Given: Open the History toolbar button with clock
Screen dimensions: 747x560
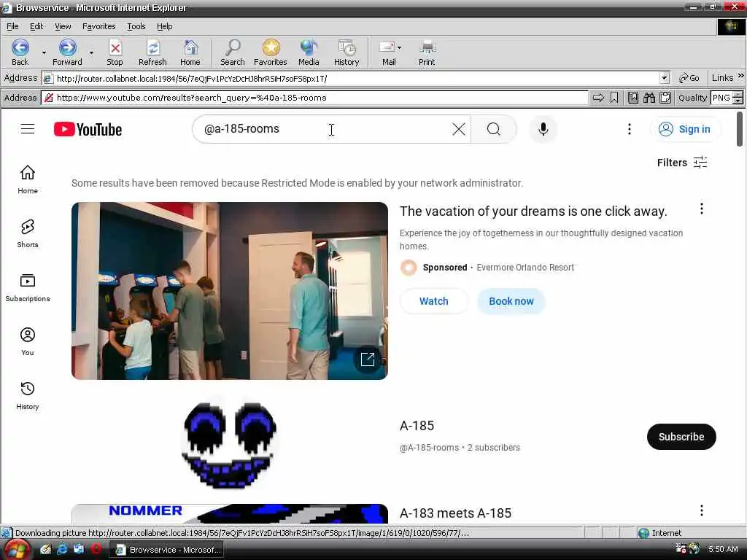Looking at the screenshot, I should coord(347,52).
